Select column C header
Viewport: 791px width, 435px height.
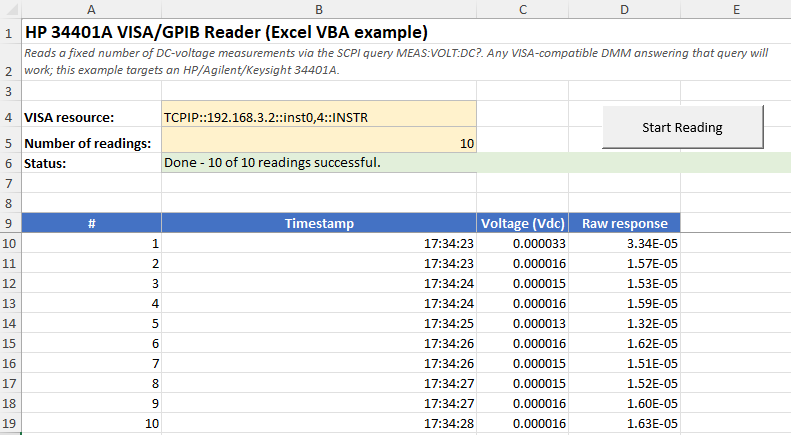[523, 9]
